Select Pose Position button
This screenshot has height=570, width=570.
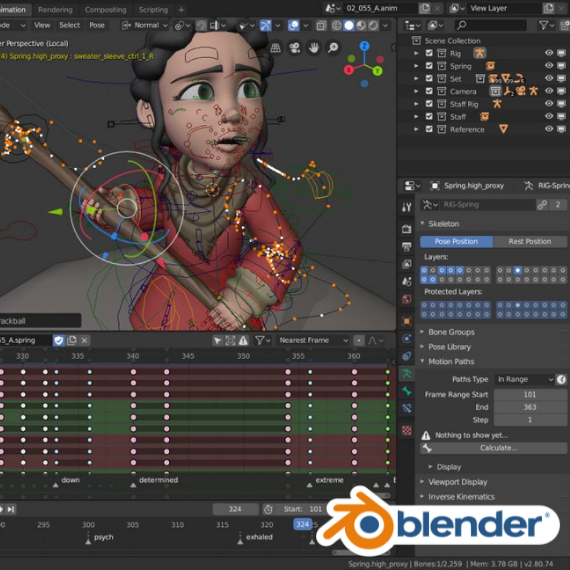[456, 241]
